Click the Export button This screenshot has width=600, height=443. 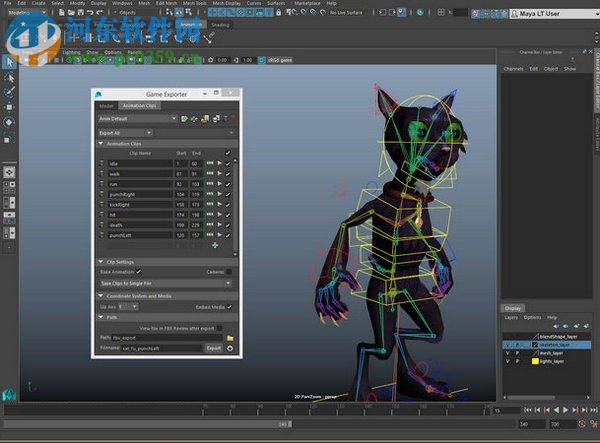[x=214, y=348]
